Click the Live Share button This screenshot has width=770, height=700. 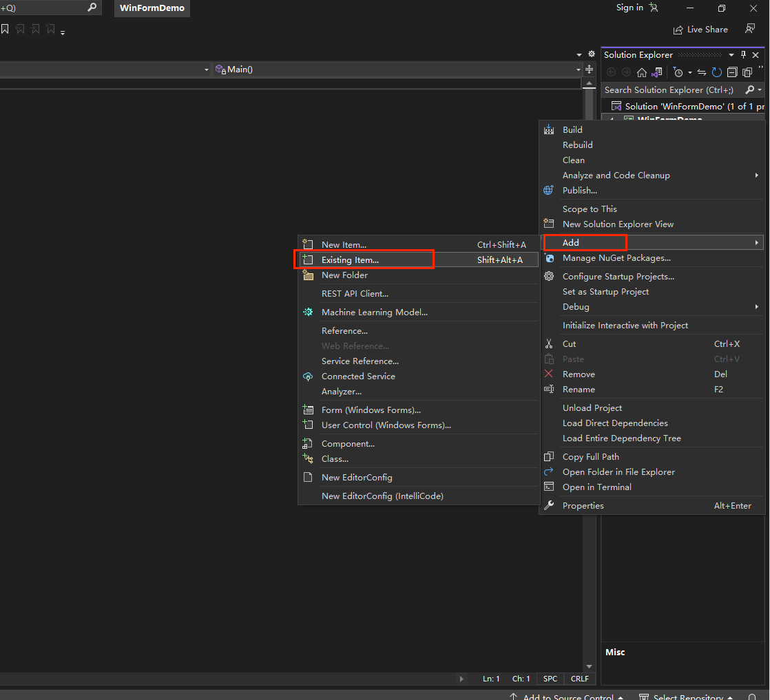700,30
